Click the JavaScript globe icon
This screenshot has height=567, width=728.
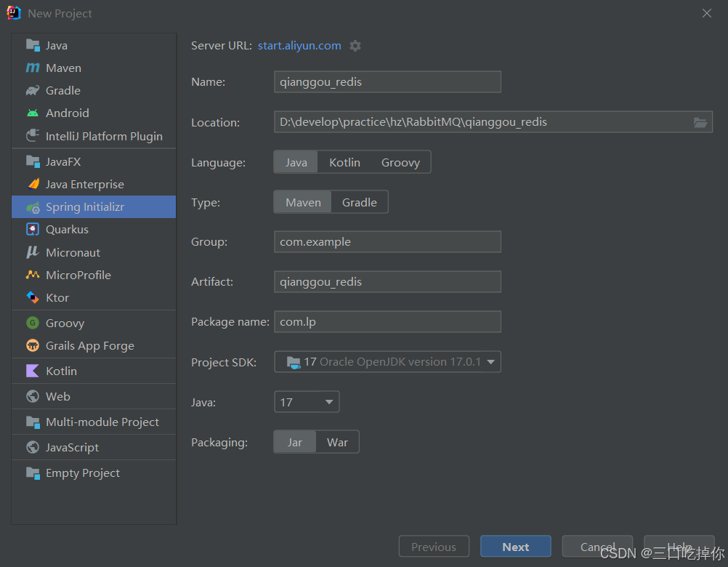click(33, 447)
